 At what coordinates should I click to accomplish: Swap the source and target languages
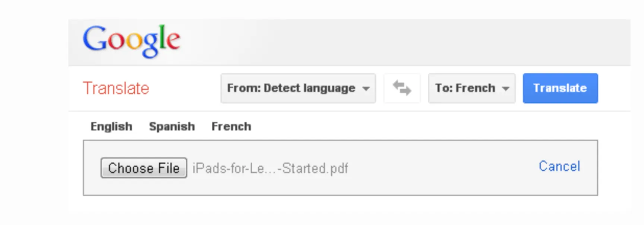[x=402, y=88]
